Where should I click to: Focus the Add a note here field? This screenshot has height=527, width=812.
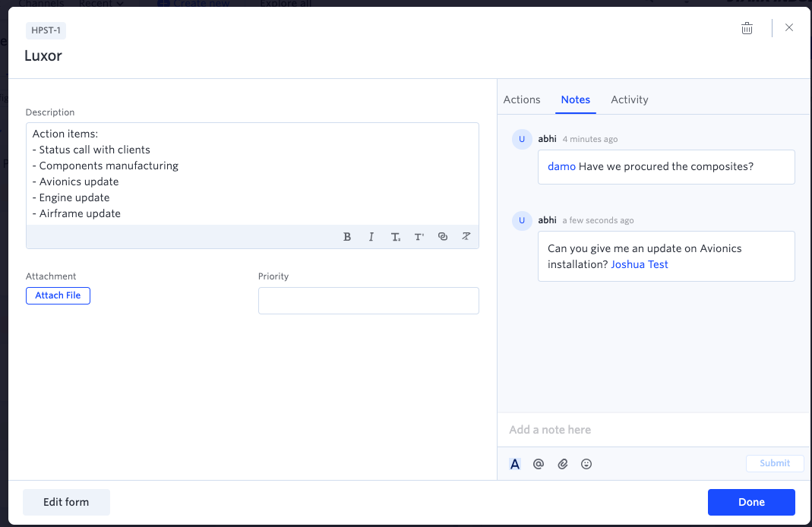click(x=653, y=430)
